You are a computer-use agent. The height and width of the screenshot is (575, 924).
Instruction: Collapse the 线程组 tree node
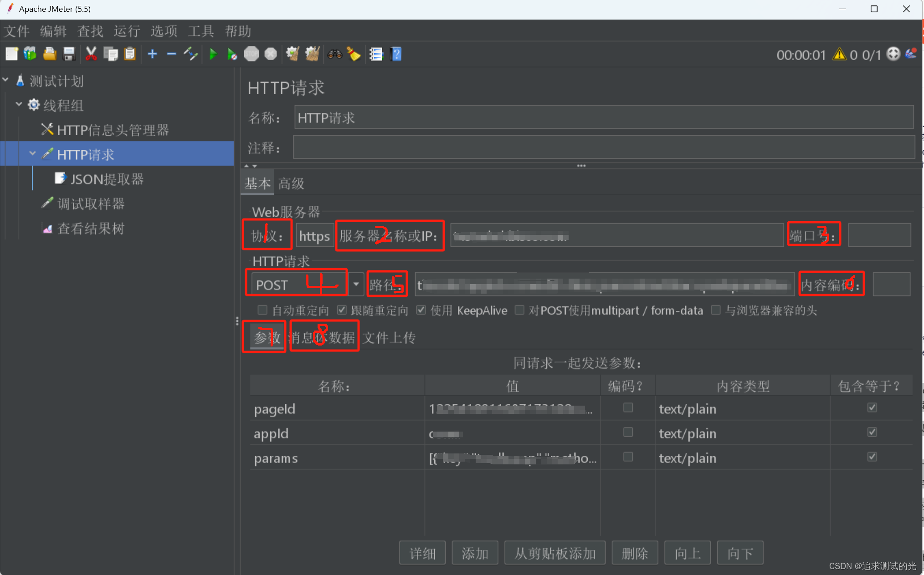pyautogui.click(x=19, y=104)
